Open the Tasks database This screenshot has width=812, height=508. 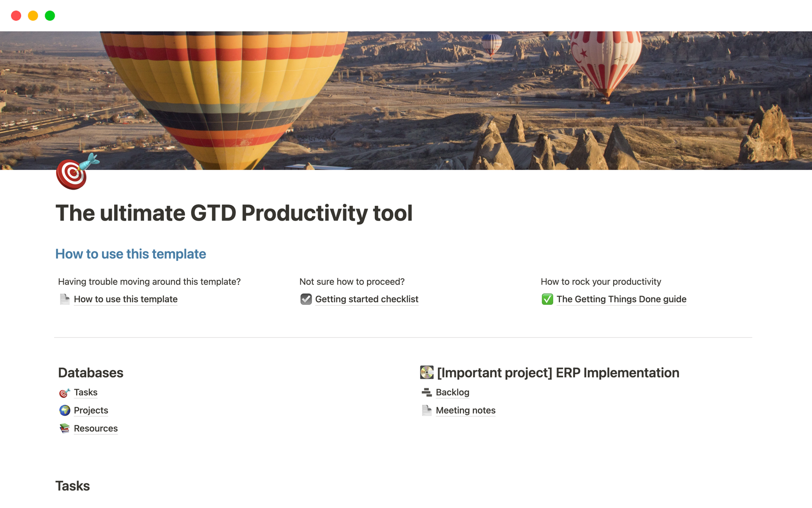coord(85,392)
